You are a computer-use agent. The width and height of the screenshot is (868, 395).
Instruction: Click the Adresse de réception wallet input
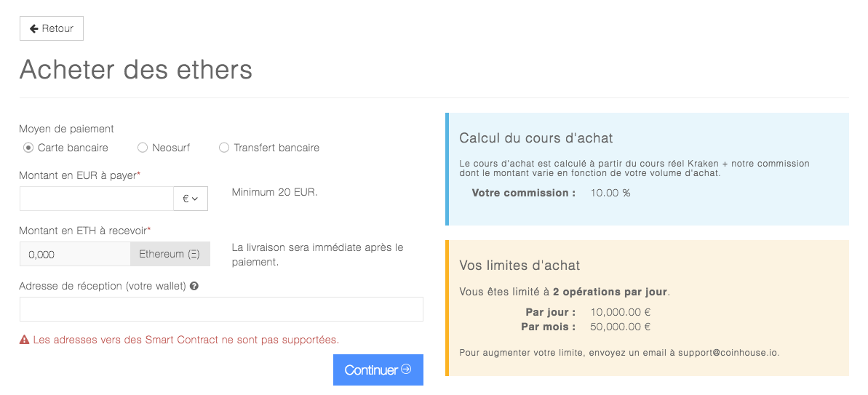click(221, 309)
